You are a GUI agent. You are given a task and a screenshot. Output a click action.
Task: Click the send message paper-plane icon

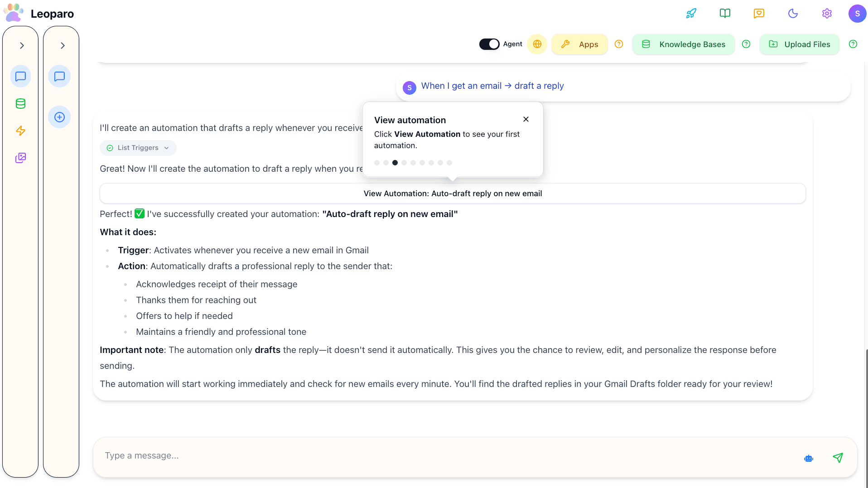tap(838, 458)
